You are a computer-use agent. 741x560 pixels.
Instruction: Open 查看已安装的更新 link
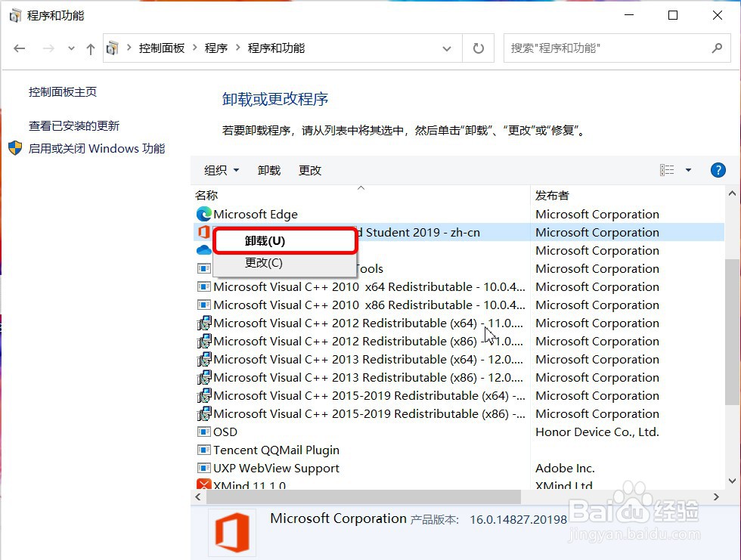coord(74,126)
